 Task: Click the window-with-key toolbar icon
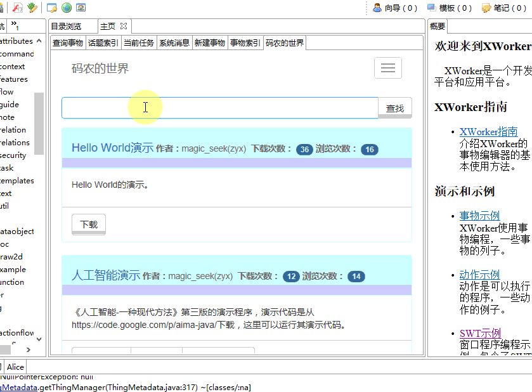point(52,8)
